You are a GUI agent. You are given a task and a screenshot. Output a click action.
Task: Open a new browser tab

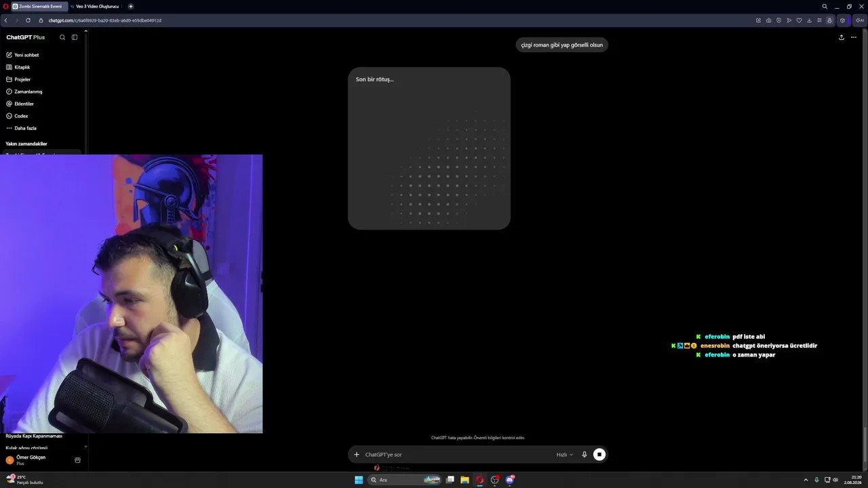coord(131,6)
